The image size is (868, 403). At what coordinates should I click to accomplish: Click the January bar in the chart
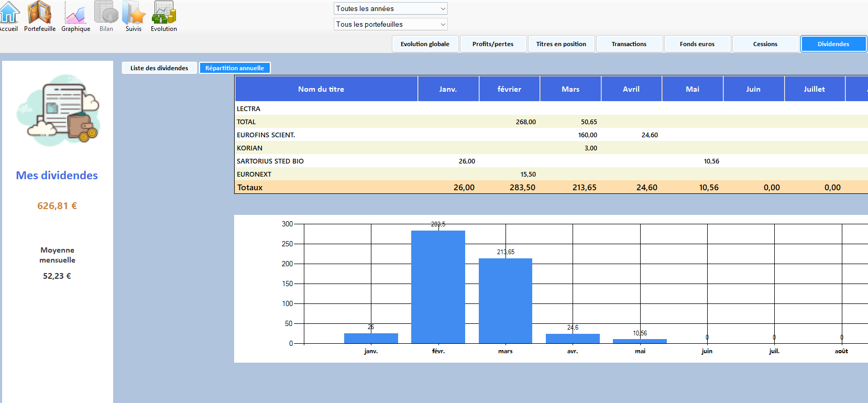point(371,338)
